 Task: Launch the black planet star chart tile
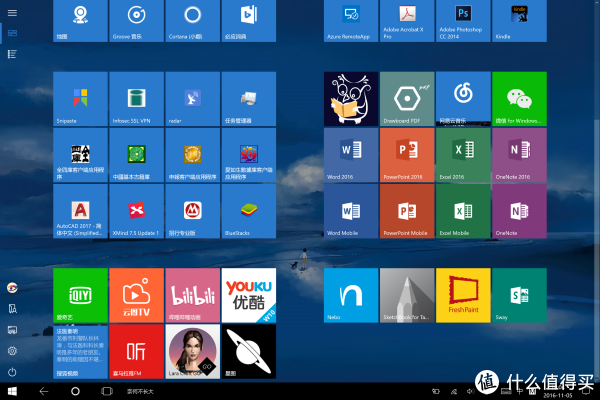(249, 351)
